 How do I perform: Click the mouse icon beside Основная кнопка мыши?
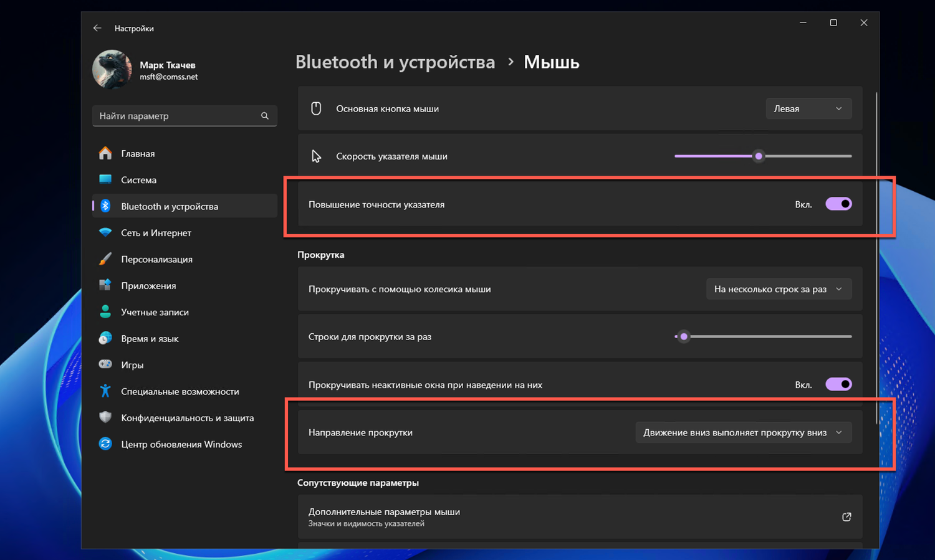316,108
